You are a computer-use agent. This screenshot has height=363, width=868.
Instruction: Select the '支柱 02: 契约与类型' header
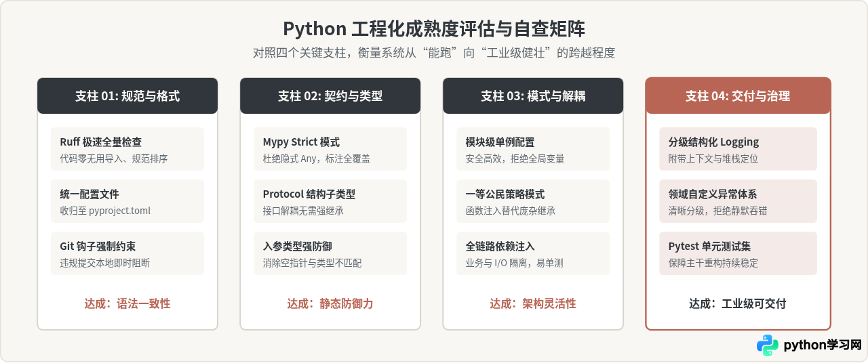(330, 95)
